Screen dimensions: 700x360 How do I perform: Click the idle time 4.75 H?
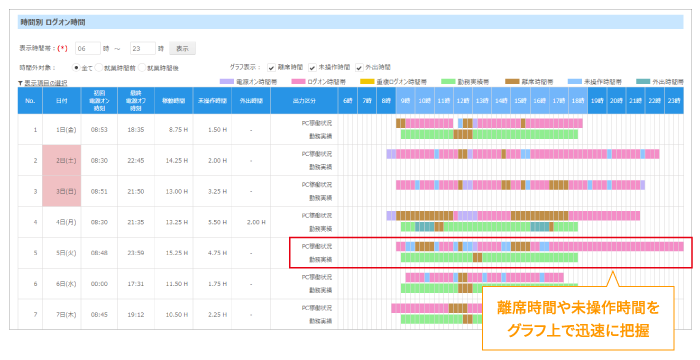pyautogui.click(x=217, y=253)
